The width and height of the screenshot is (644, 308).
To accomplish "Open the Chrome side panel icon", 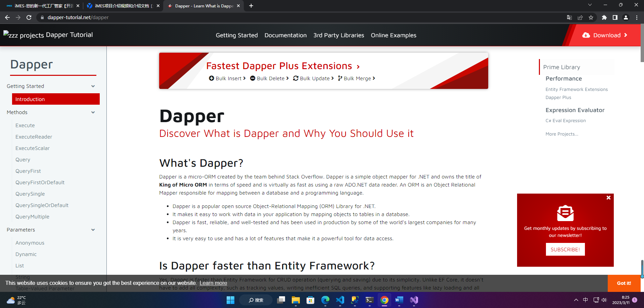I will (615, 17).
